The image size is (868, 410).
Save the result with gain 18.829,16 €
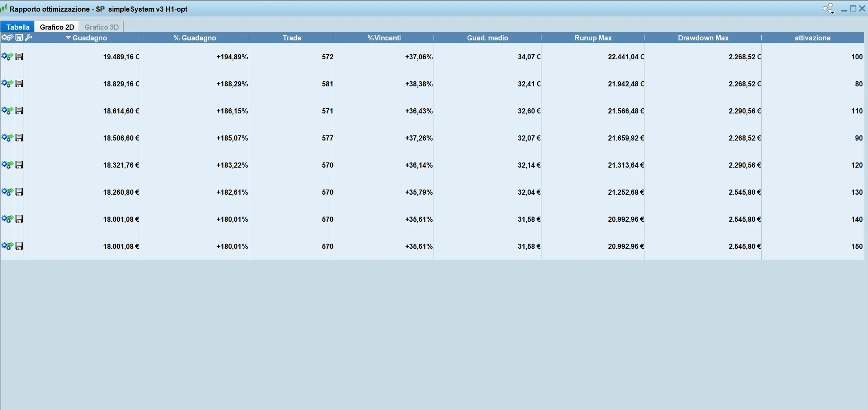click(19, 83)
